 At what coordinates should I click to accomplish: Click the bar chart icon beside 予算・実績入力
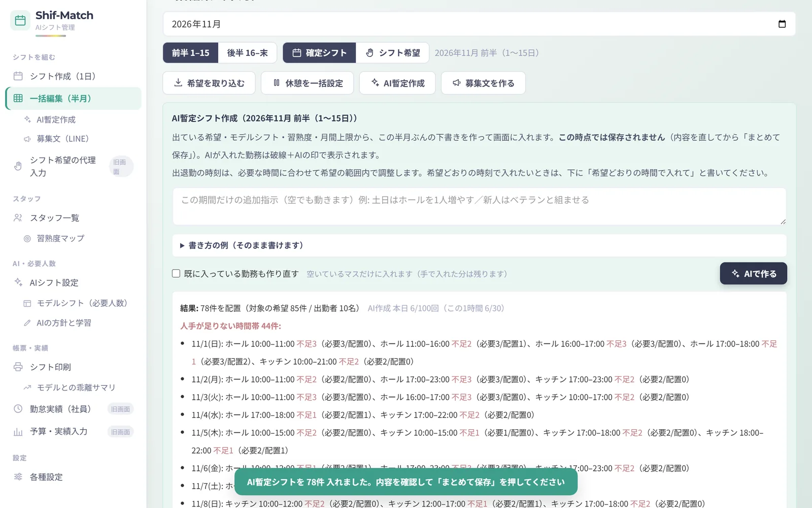click(18, 432)
